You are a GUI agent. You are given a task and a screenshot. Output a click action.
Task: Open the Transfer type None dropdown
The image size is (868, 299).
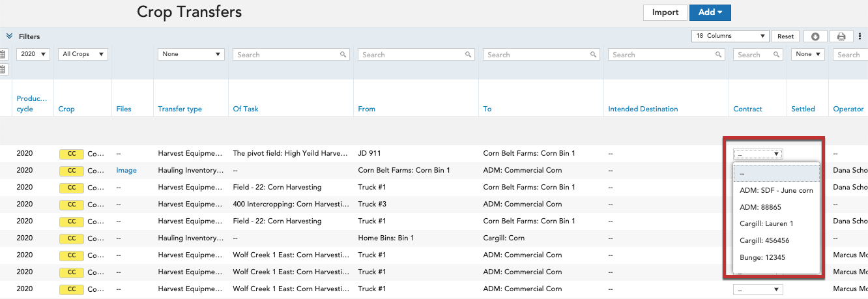point(191,55)
